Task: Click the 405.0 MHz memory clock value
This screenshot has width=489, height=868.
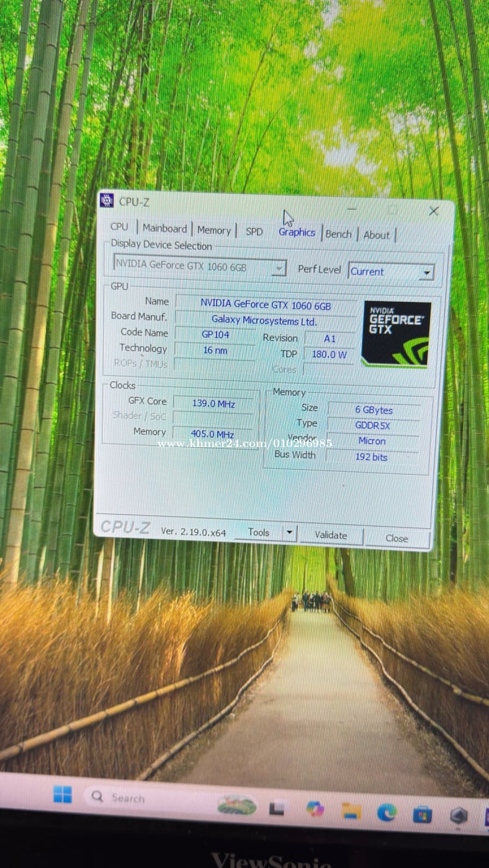Action: pos(212,434)
